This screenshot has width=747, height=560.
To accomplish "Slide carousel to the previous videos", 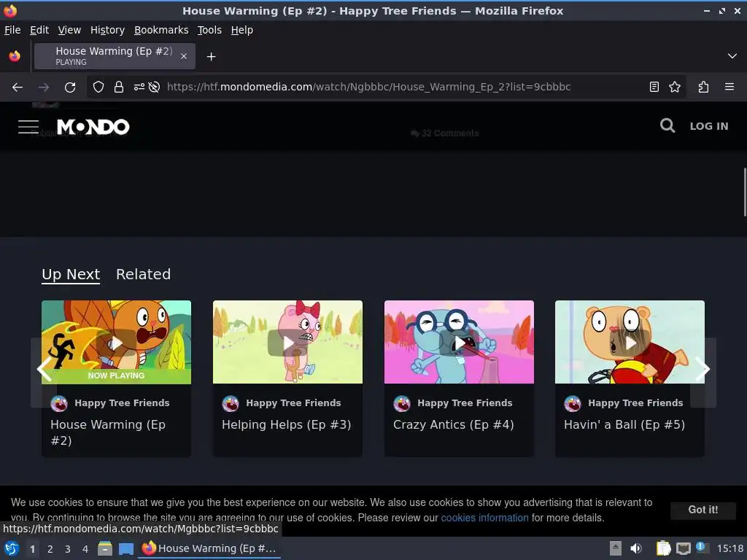I will pyautogui.click(x=43, y=370).
